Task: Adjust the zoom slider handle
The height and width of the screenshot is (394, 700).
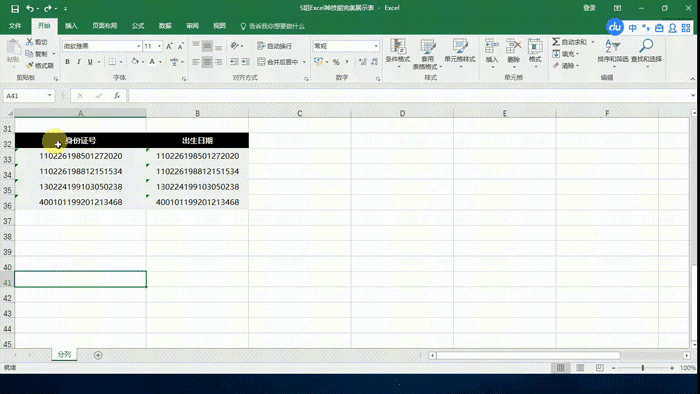Action: point(643,368)
